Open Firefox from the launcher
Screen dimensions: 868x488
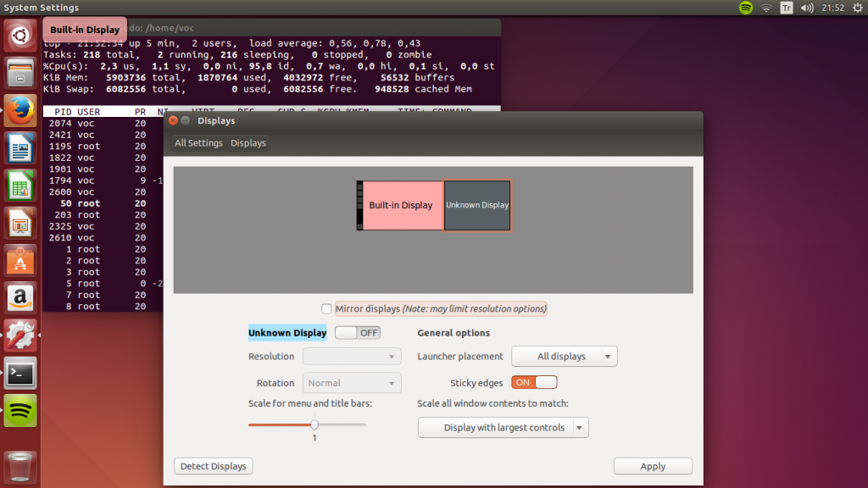coord(20,110)
